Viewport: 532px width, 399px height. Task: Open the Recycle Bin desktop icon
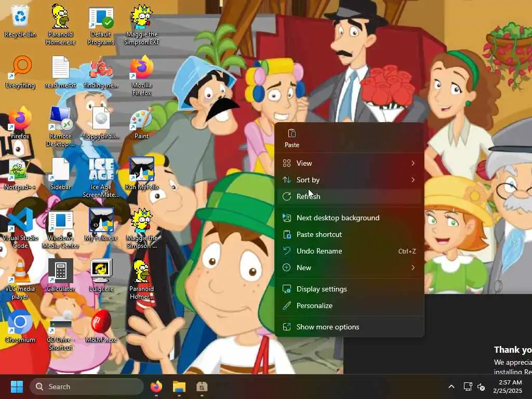point(20,21)
